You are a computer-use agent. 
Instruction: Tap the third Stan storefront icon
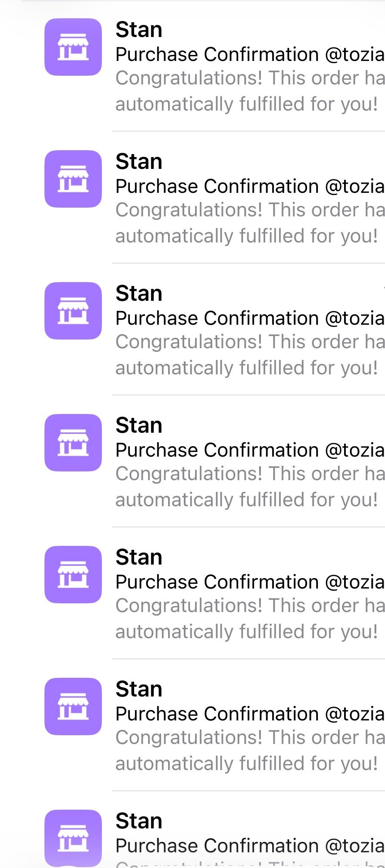[73, 311]
